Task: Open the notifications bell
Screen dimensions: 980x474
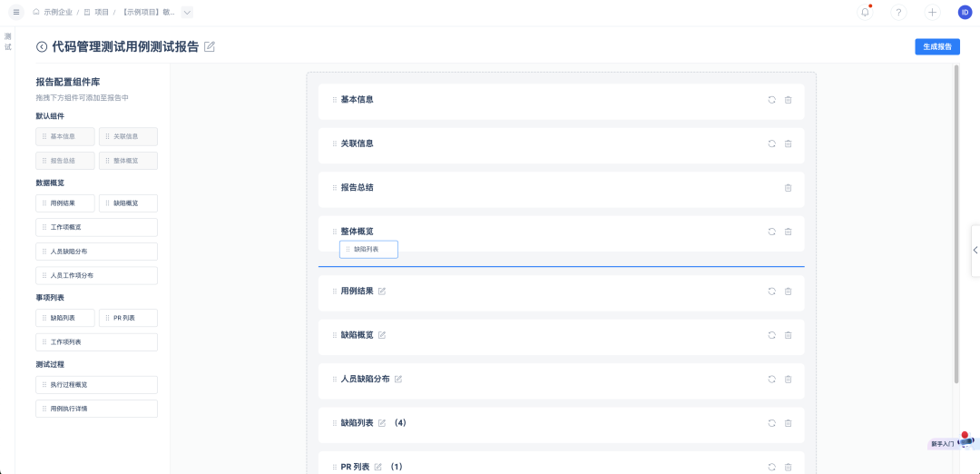Action: pos(865,12)
